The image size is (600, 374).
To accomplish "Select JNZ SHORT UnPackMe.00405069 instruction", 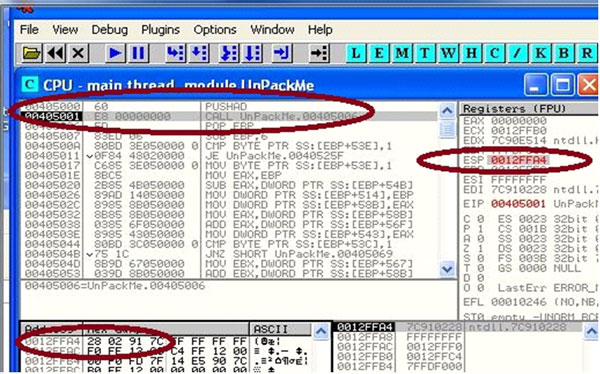I will (229, 254).
